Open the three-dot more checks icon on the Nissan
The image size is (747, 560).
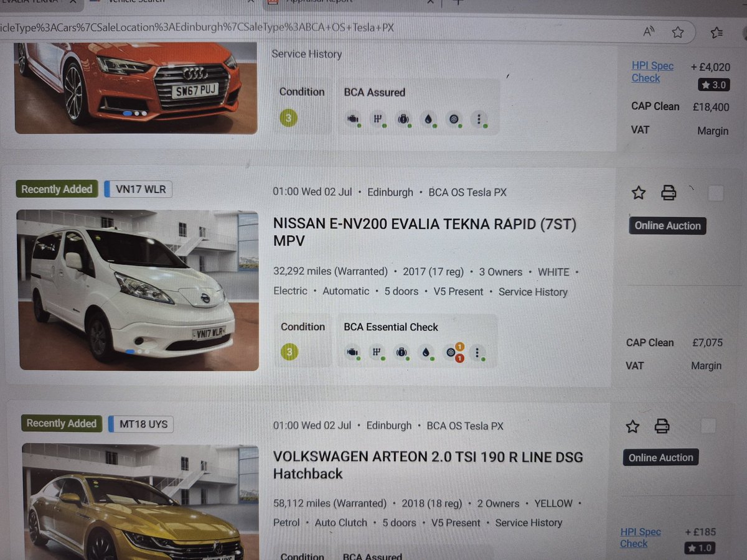click(x=477, y=353)
